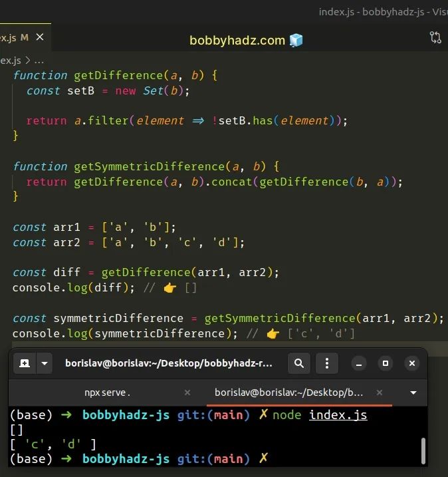Click the console.log(symmetricDifference) statement
Screen dimensions: 448x477
[125, 334]
